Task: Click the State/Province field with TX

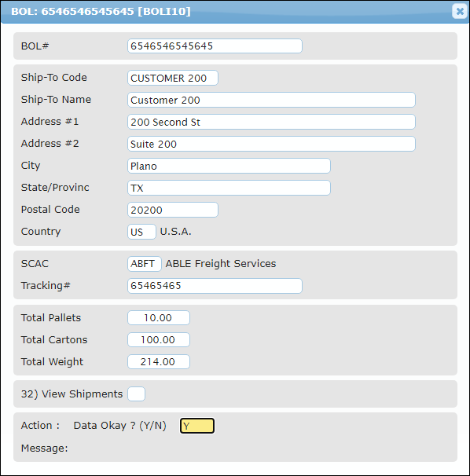Action: 229,188
